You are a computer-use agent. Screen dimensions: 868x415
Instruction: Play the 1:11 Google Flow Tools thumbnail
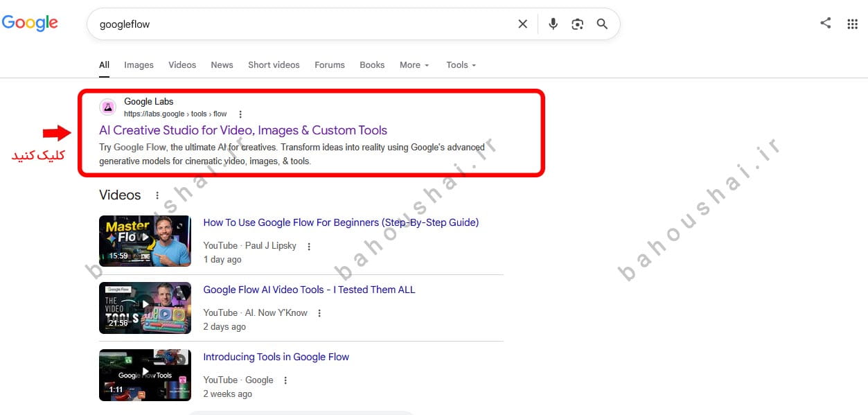(x=145, y=376)
